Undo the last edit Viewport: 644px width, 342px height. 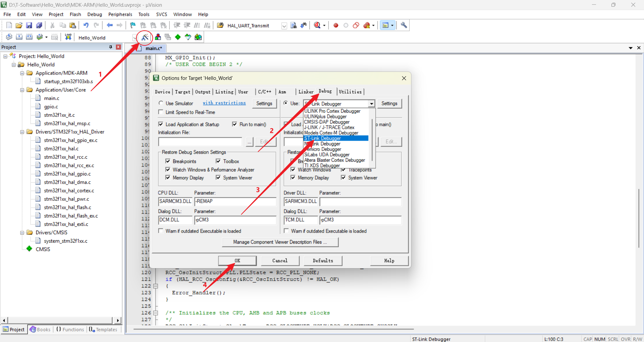click(86, 26)
